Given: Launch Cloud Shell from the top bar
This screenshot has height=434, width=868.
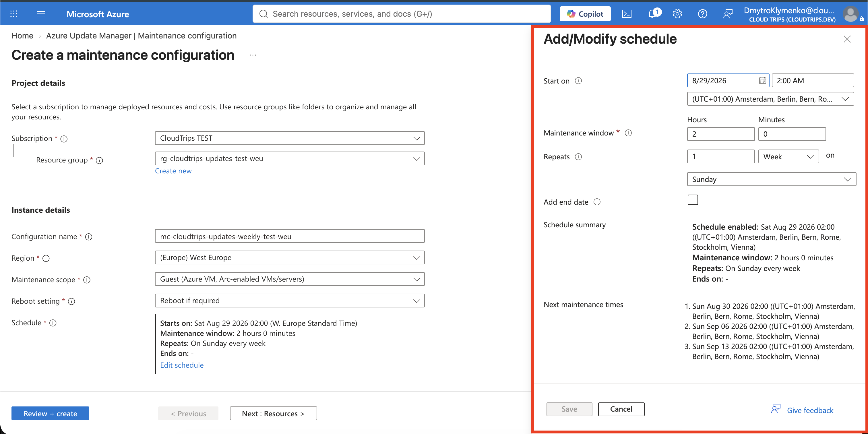Looking at the screenshot, I should tap(626, 14).
